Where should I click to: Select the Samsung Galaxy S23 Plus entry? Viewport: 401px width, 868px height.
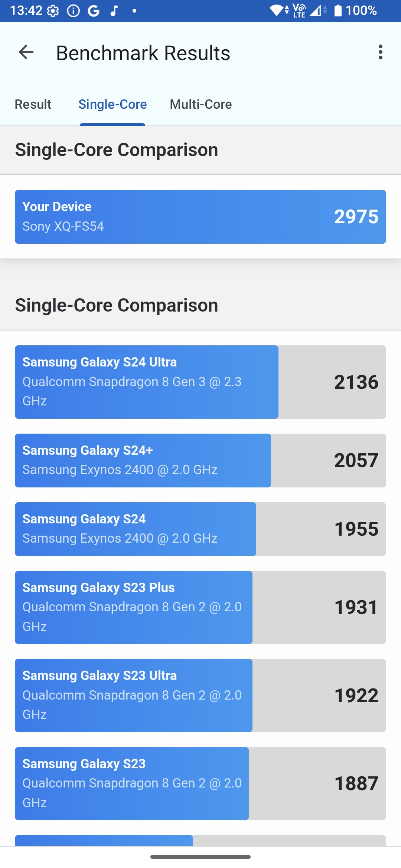point(200,607)
